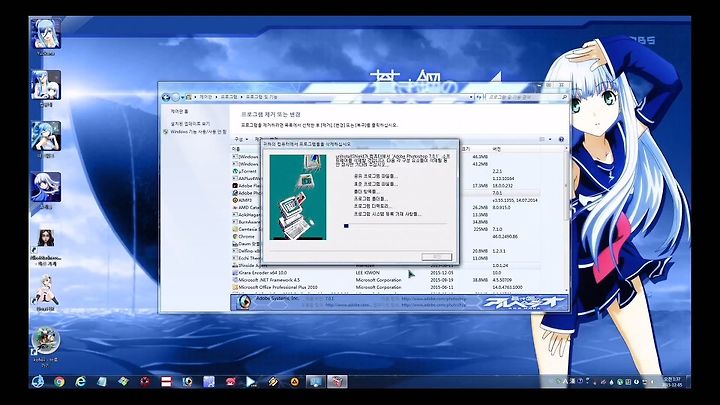The height and width of the screenshot is (405, 720).
Task: Click the greyed-out button in uninstall dialog
Action: click(x=437, y=257)
